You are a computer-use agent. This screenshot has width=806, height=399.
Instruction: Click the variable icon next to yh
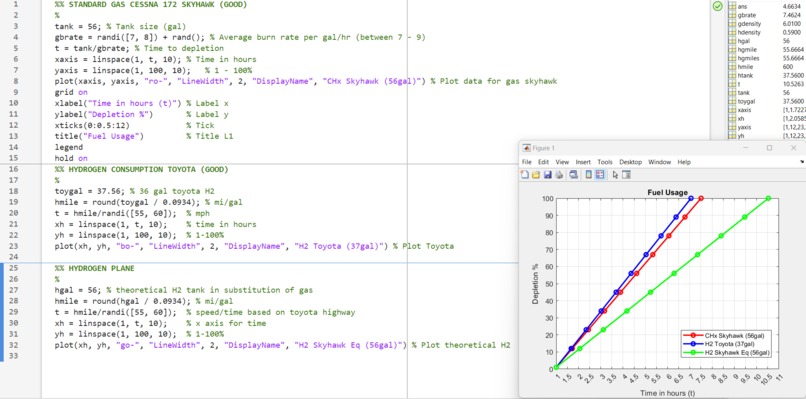[x=732, y=136]
